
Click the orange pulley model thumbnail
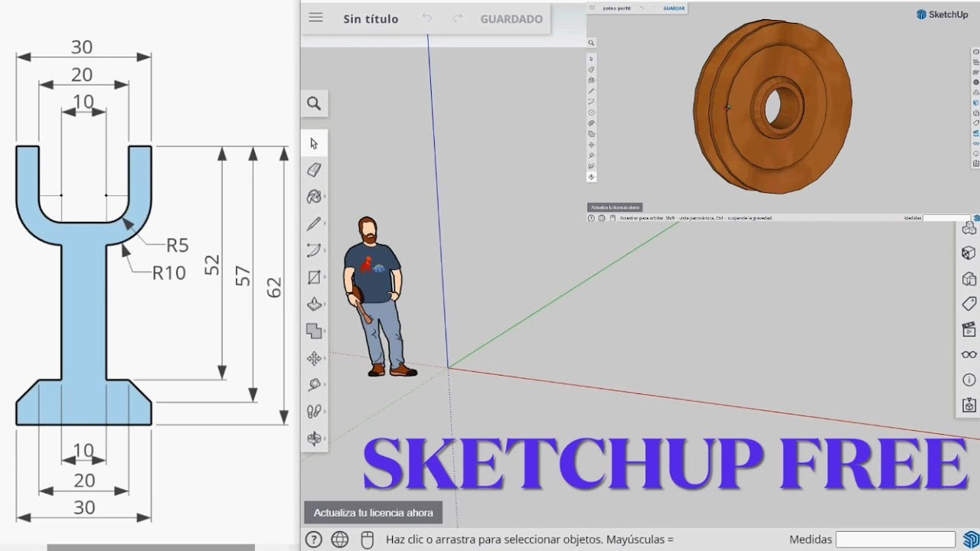coord(773,106)
